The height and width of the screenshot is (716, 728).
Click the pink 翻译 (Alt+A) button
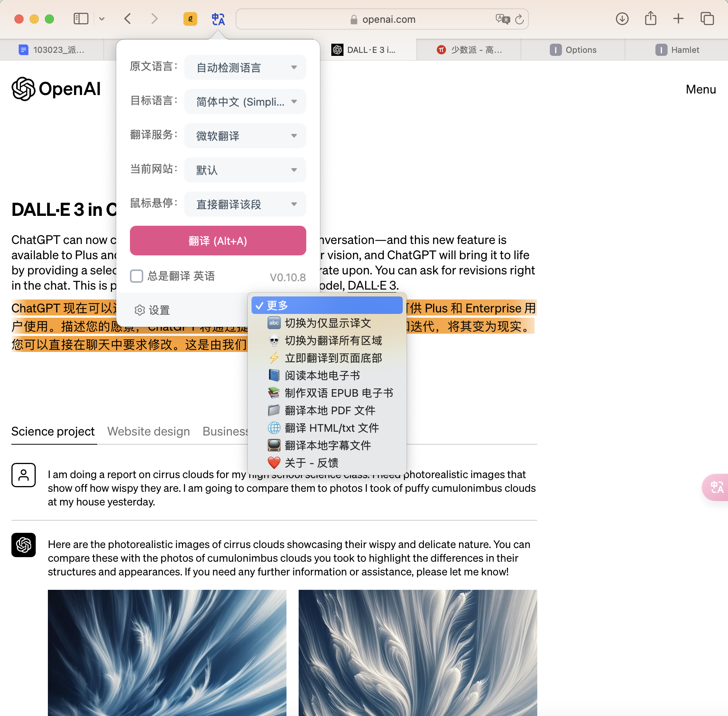click(218, 241)
